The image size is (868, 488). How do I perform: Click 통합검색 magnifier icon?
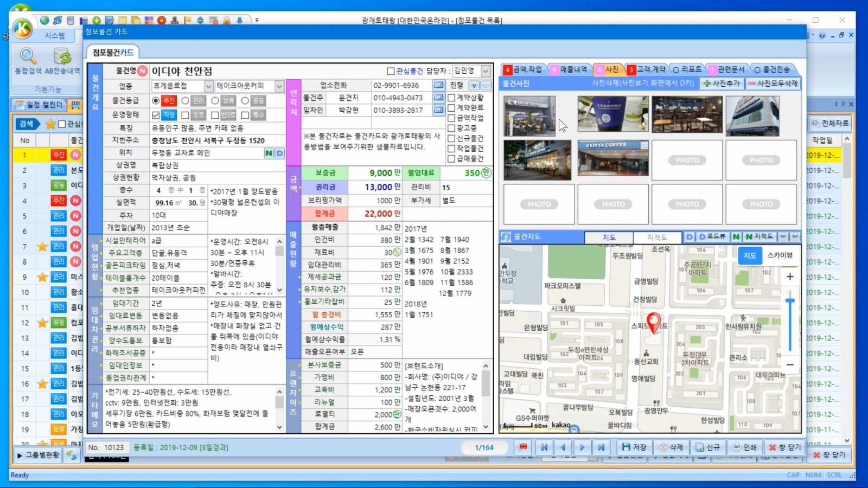28,57
